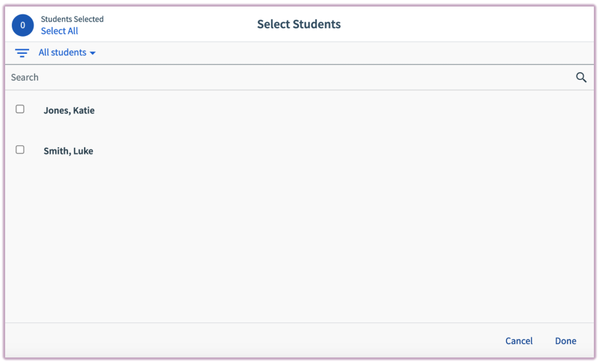Check the box next to Smith, Luke

[20, 150]
